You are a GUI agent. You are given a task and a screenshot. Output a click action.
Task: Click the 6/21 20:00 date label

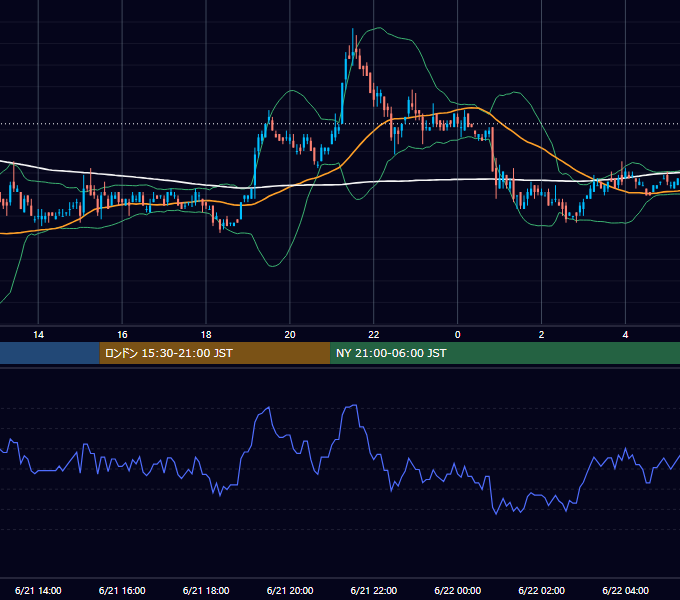(290, 590)
